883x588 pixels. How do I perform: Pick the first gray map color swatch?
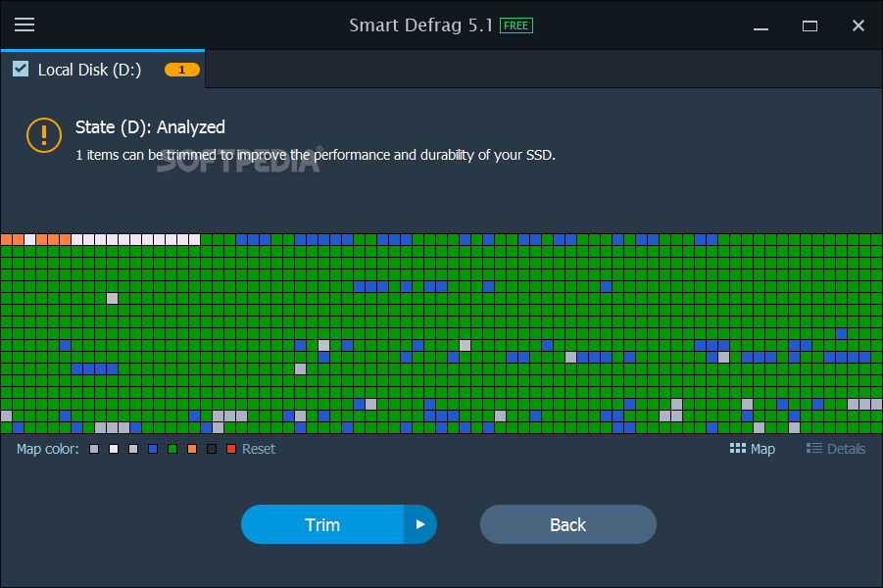click(x=94, y=449)
